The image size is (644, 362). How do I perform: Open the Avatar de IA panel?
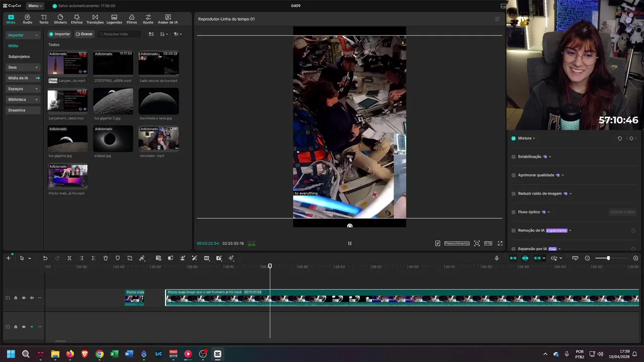168,19
